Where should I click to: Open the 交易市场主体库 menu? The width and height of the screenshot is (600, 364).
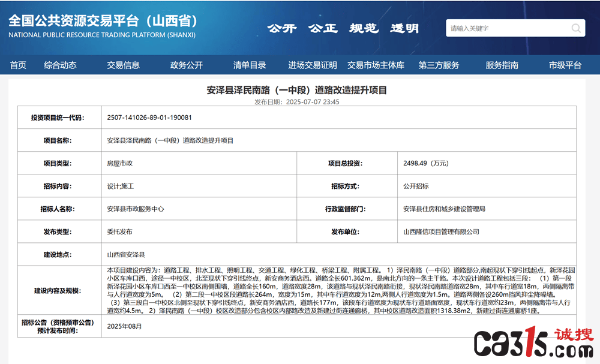[x=376, y=65]
